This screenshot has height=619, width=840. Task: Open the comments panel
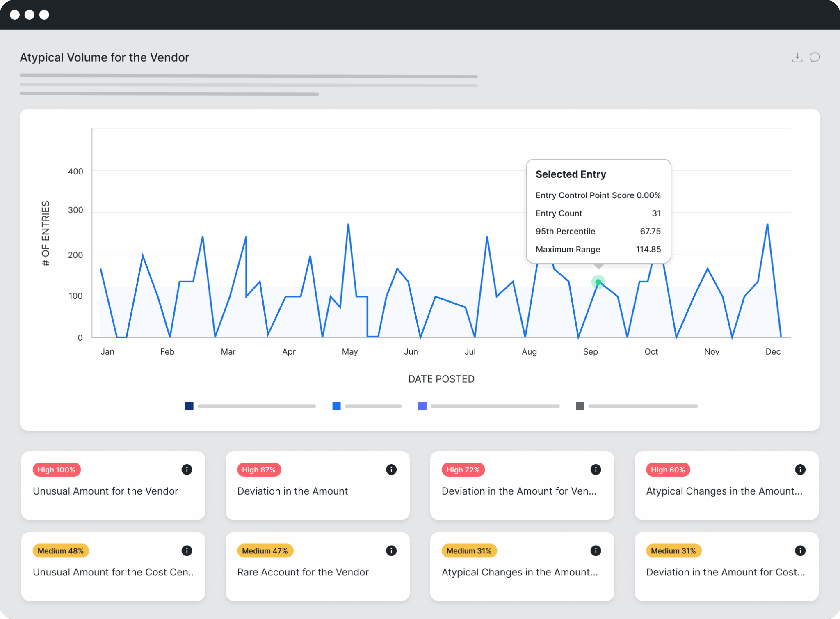815,57
